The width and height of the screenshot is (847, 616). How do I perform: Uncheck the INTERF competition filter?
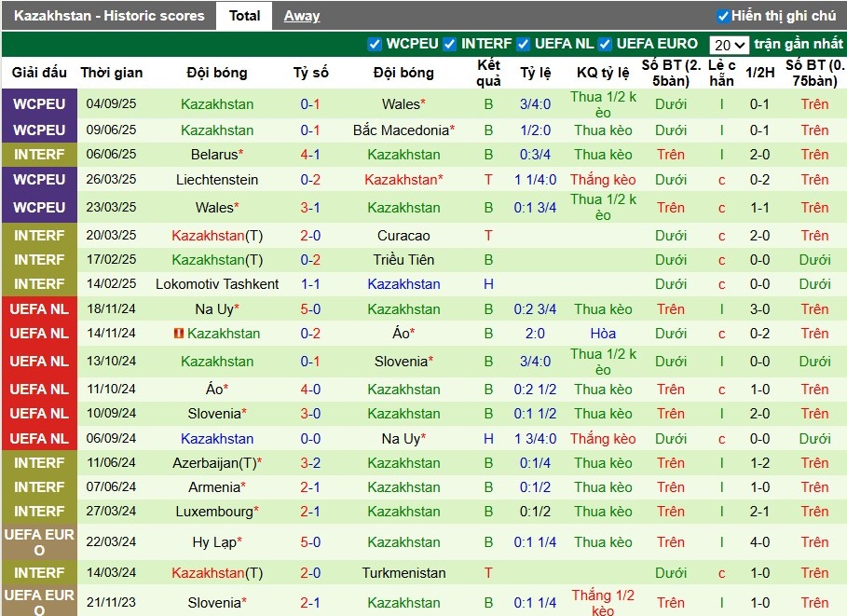[449, 44]
